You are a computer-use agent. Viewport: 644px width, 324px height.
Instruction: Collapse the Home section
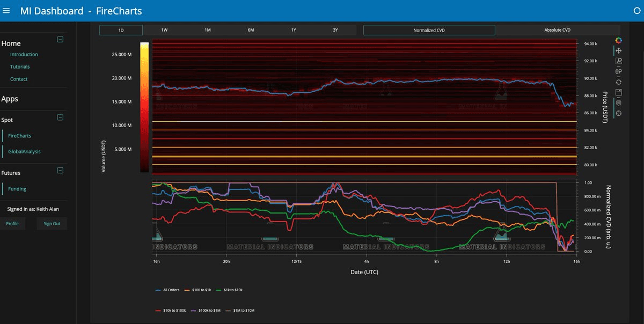(60, 39)
